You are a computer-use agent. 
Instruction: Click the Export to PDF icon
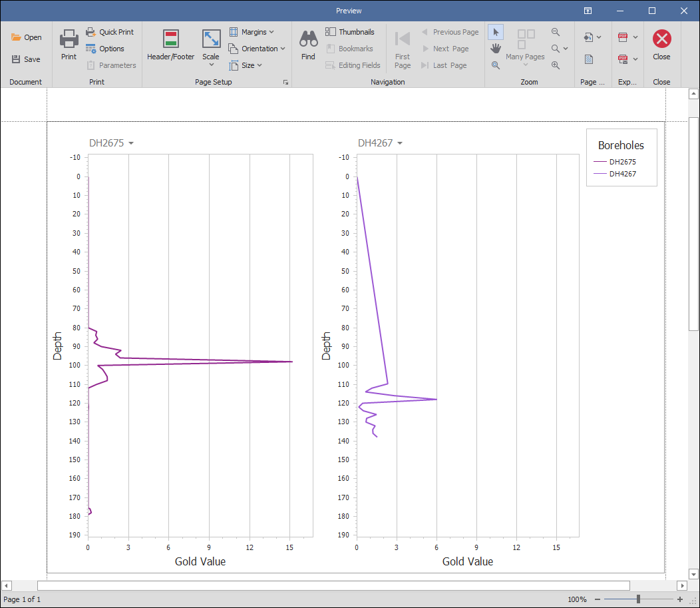623,37
